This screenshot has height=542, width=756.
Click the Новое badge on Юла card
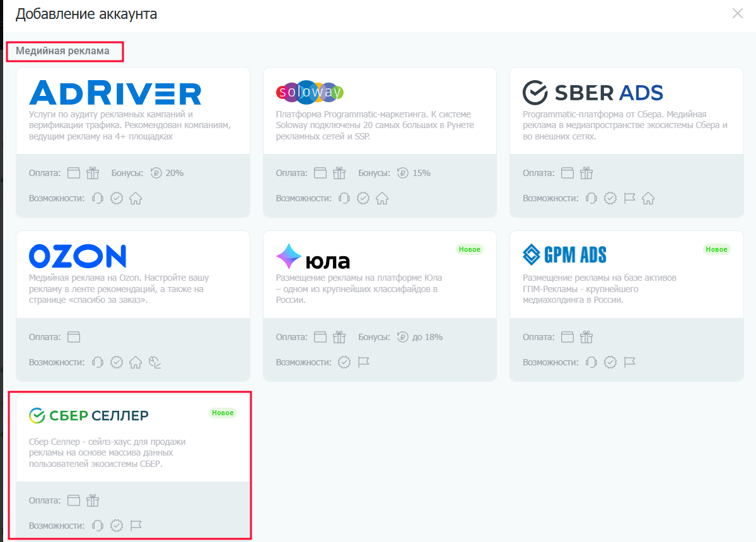470,249
